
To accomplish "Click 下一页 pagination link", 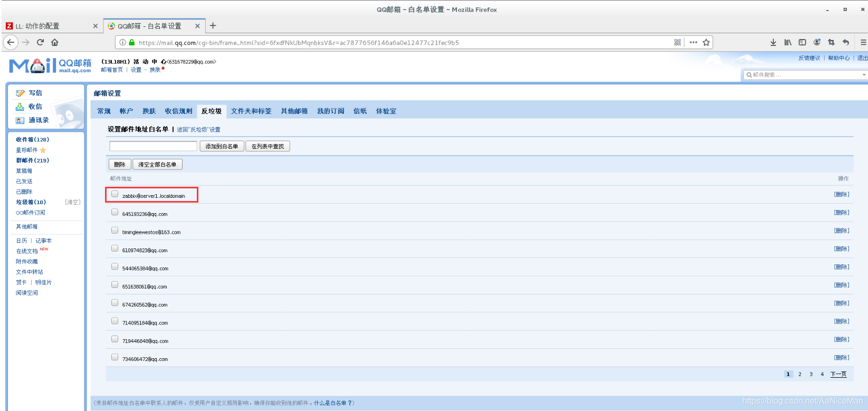I will (x=838, y=374).
